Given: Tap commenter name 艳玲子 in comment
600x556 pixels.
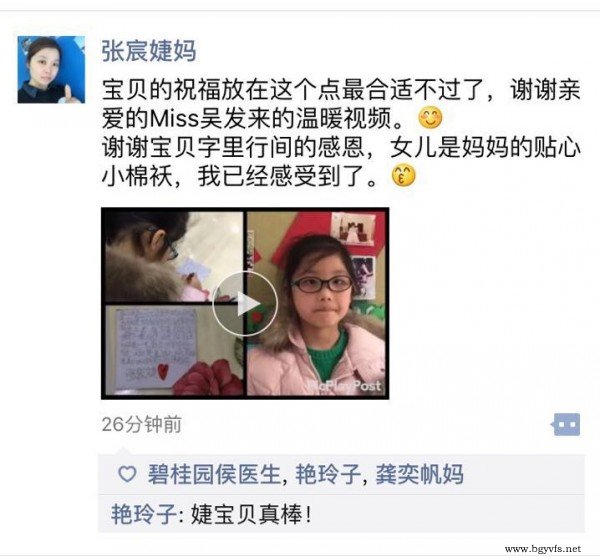Looking at the screenshot, I should tap(143, 514).
